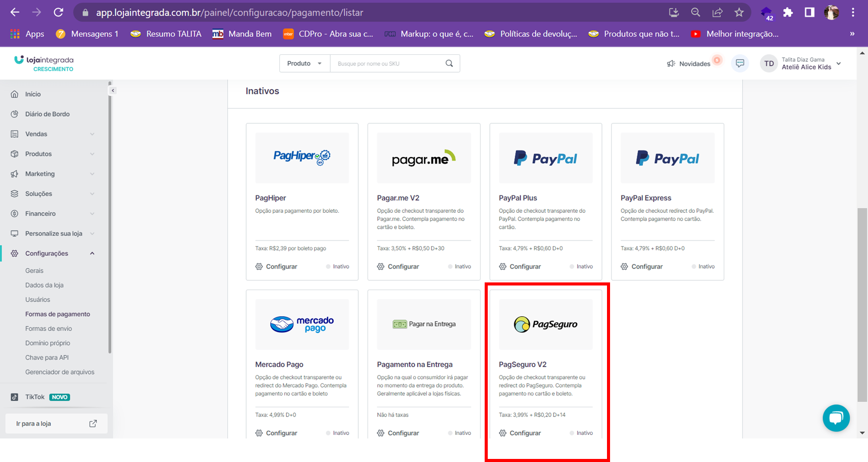Click the browser zoom magnifier icon
The width and height of the screenshot is (868, 462).
click(696, 12)
